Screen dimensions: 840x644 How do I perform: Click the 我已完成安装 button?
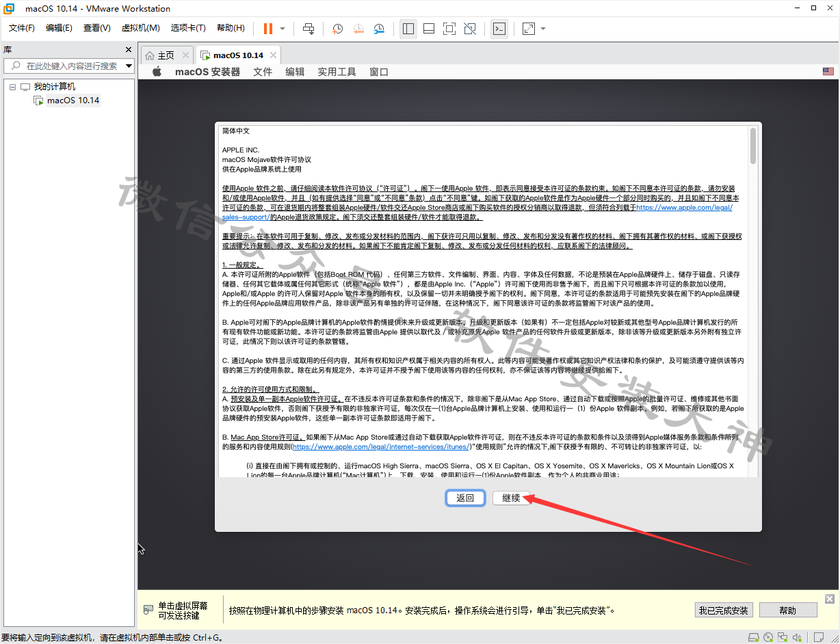pyautogui.click(x=724, y=610)
